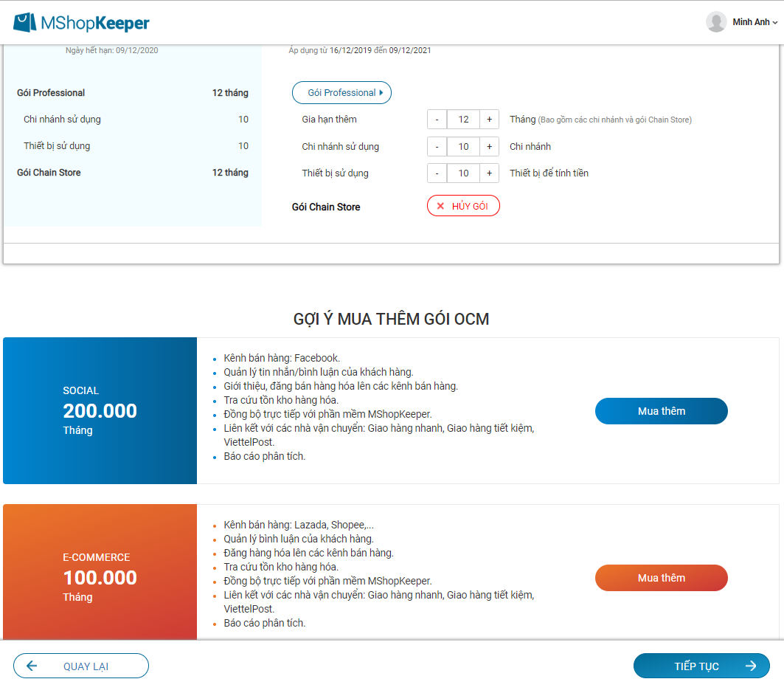Click 'Thiết bị để tính tiền' label
The height and width of the screenshot is (693, 784).
pyautogui.click(x=549, y=173)
